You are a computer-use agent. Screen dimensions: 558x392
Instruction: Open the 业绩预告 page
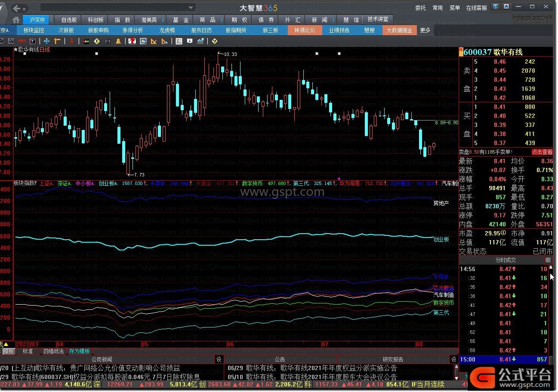(x=339, y=31)
